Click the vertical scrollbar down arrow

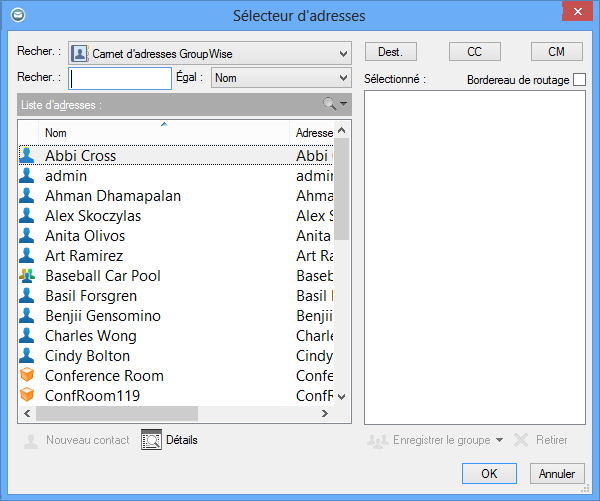click(x=342, y=396)
